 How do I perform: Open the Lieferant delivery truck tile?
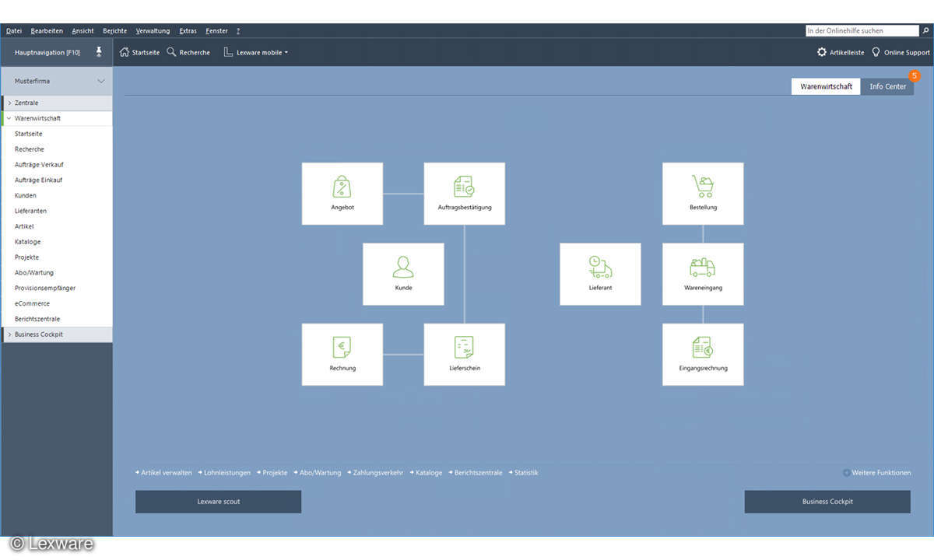pos(600,274)
